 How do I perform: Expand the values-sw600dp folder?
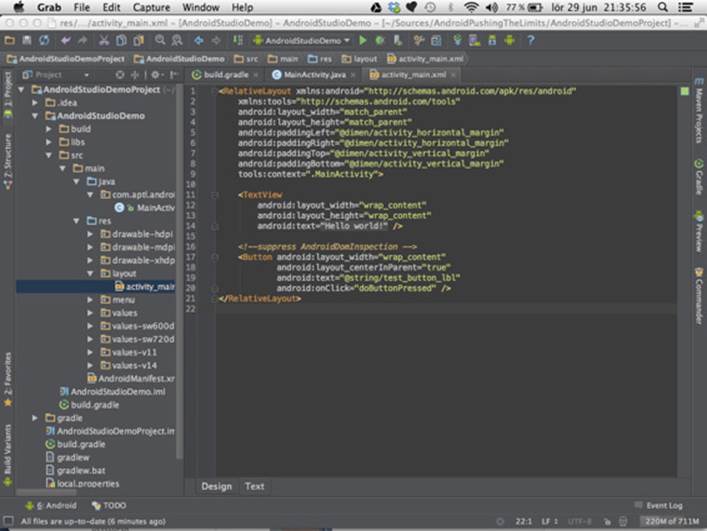(x=90, y=326)
